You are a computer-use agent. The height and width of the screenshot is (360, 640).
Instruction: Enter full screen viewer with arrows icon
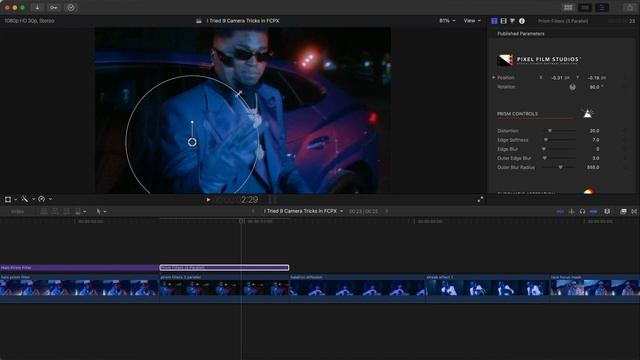pyautogui.click(x=480, y=199)
